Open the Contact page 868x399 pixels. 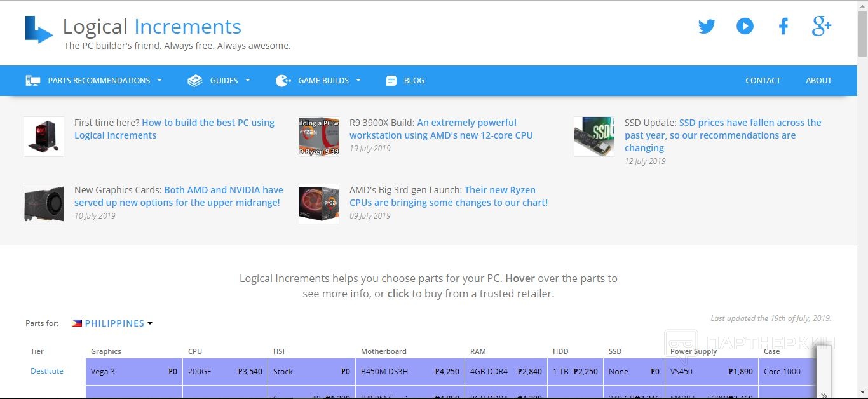click(x=763, y=81)
